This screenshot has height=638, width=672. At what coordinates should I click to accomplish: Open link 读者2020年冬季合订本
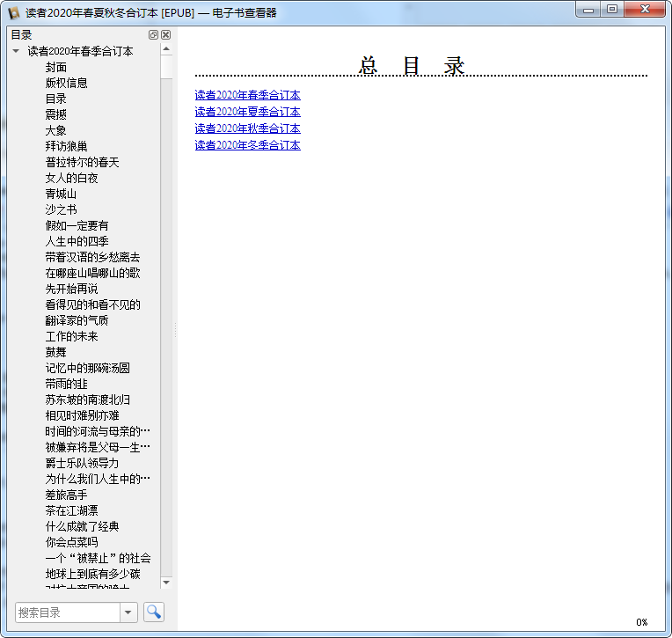point(247,145)
